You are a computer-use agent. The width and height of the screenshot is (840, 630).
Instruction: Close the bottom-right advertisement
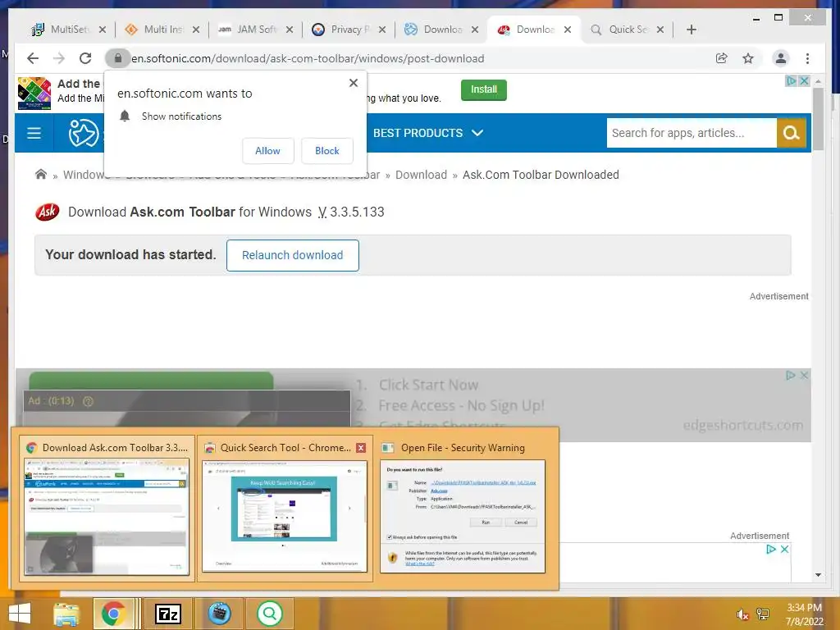coord(784,549)
